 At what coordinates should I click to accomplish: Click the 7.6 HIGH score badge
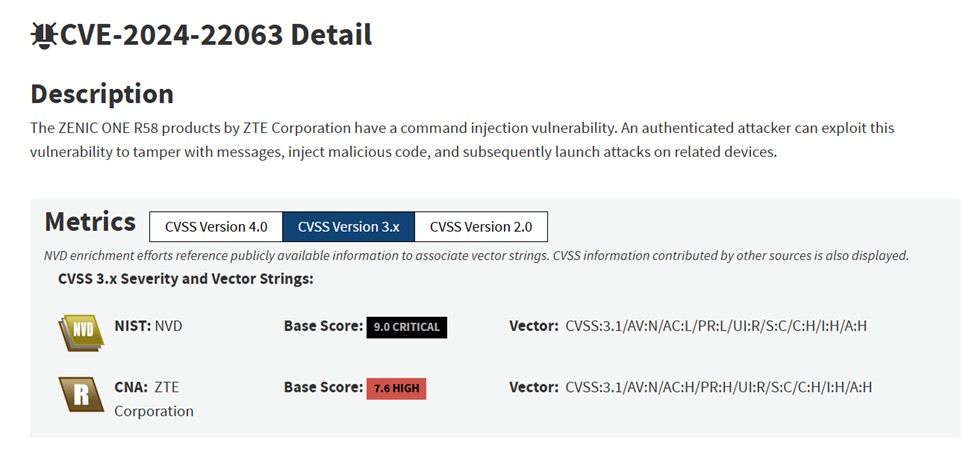click(x=396, y=388)
